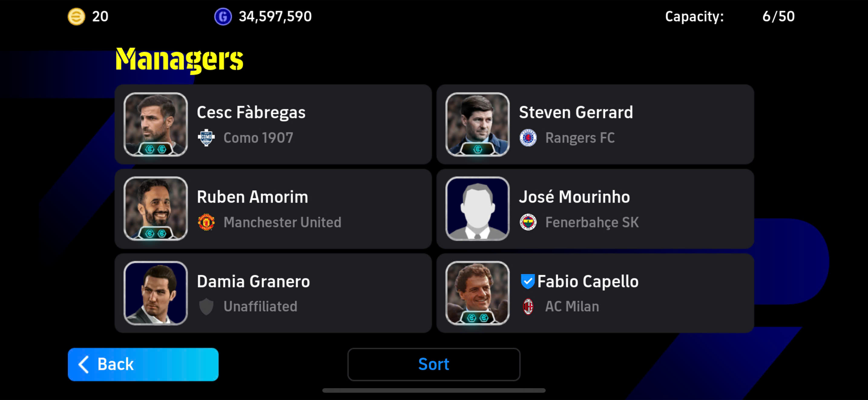
Task: Tap the home indicator bar at bottom
Action: 434,390
